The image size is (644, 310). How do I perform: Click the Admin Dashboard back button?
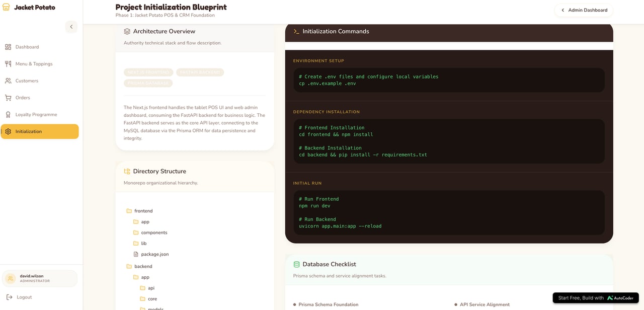point(584,10)
